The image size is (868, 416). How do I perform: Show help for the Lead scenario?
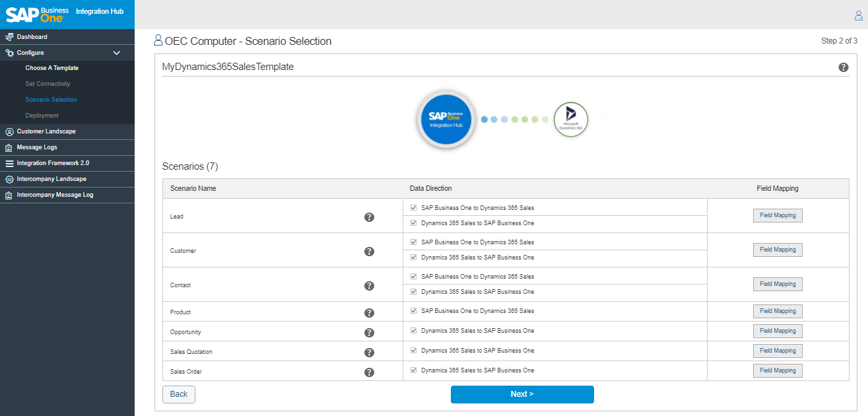[369, 217]
